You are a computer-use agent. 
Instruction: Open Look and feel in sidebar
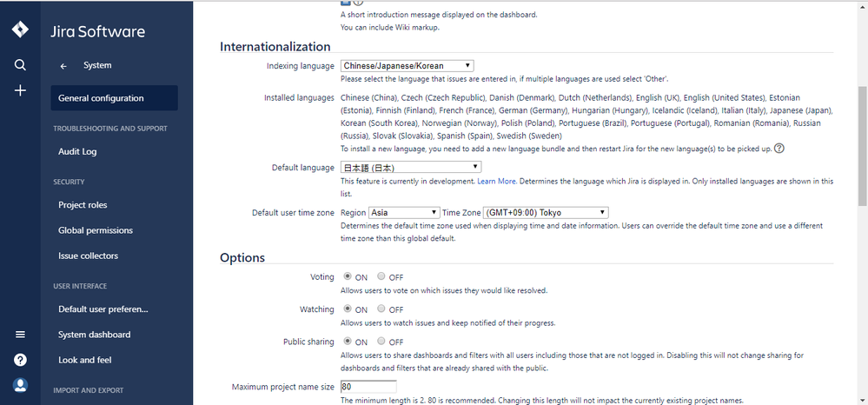pos(84,360)
